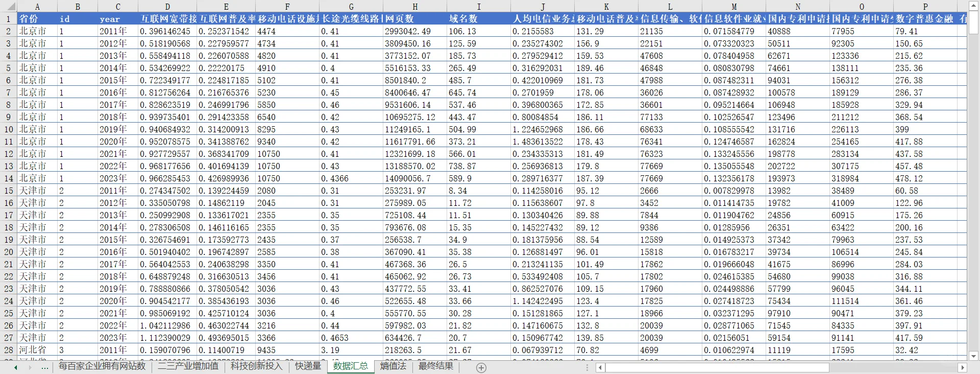Select column P by its header
This screenshot has height=374, width=980.
(925, 7)
